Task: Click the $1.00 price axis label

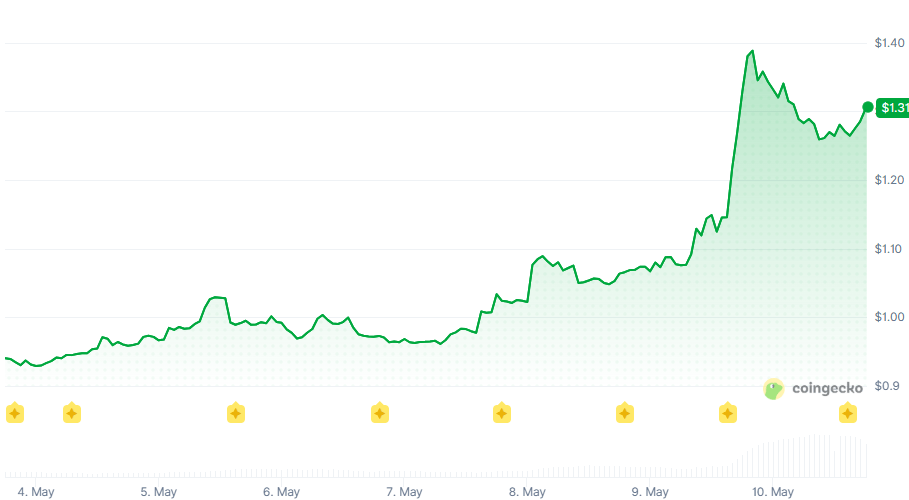Action: click(889, 317)
